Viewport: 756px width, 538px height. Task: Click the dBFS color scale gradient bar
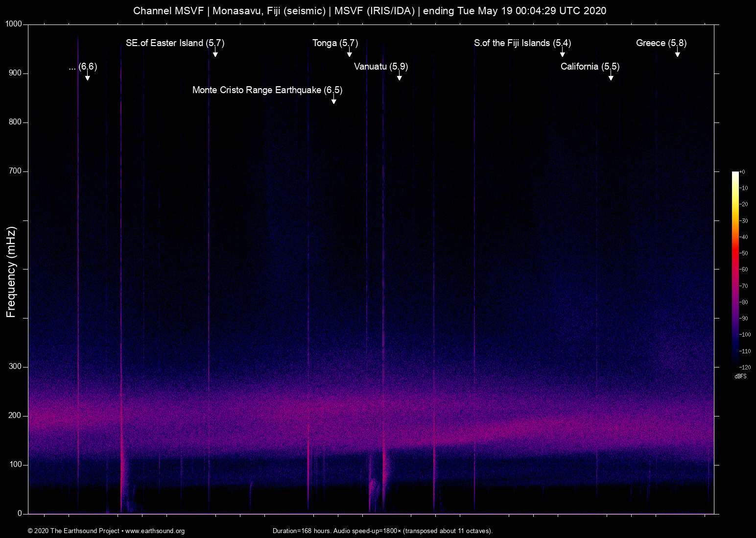pyautogui.click(x=735, y=269)
